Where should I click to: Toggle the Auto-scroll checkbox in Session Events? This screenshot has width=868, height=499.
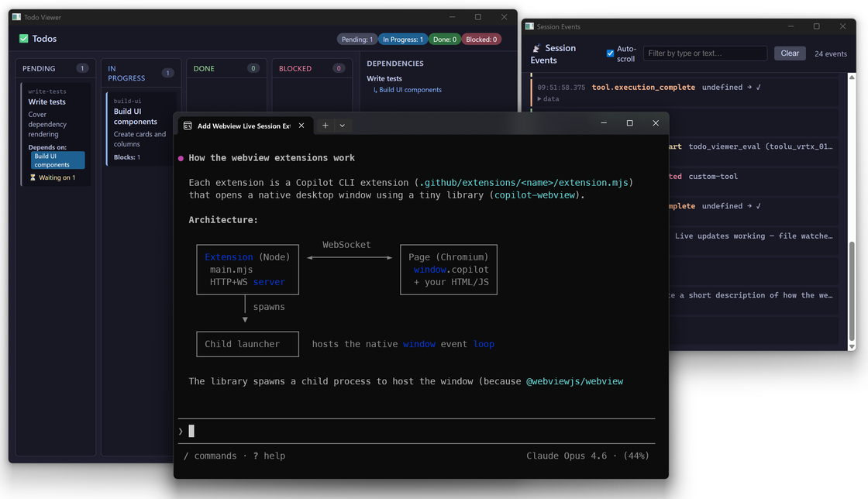coord(610,53)
